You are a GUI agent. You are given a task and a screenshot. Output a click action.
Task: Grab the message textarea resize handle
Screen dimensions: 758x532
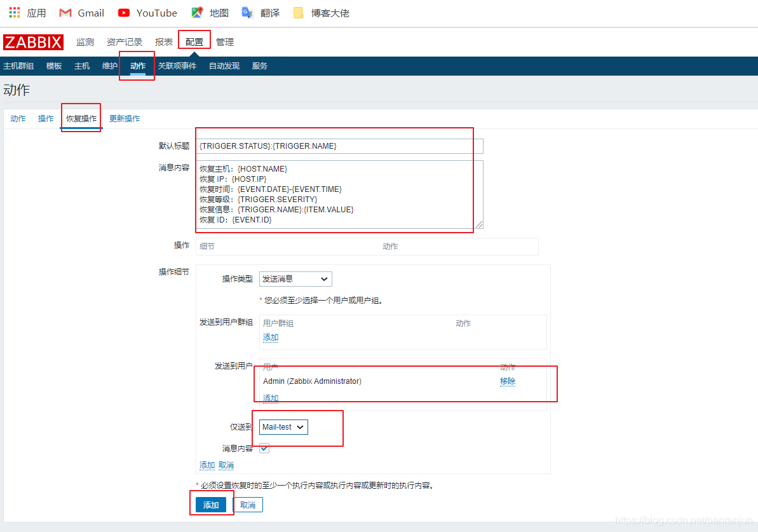[479, 224]
